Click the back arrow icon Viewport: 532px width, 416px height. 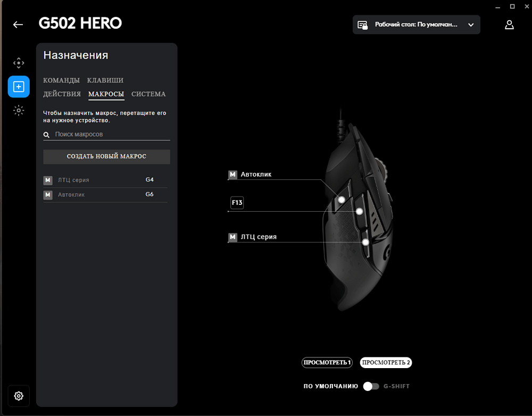point(18,24)
